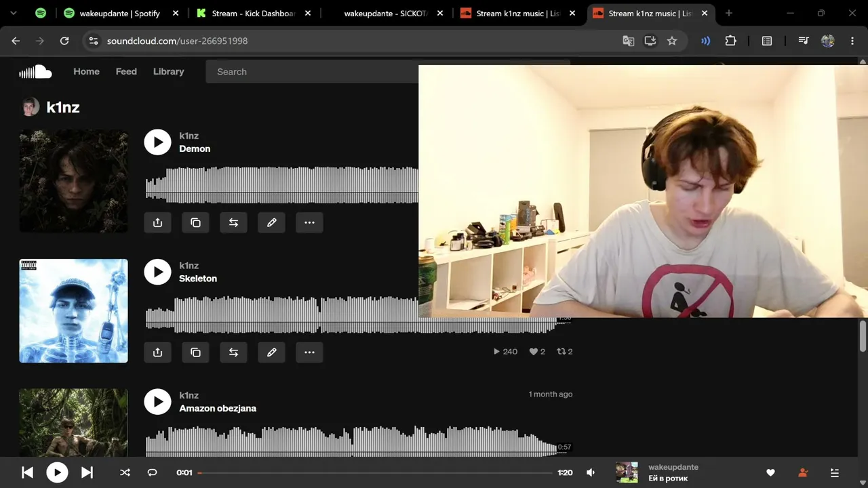
Task: Open a new browser tab
Action: point(729,14)
